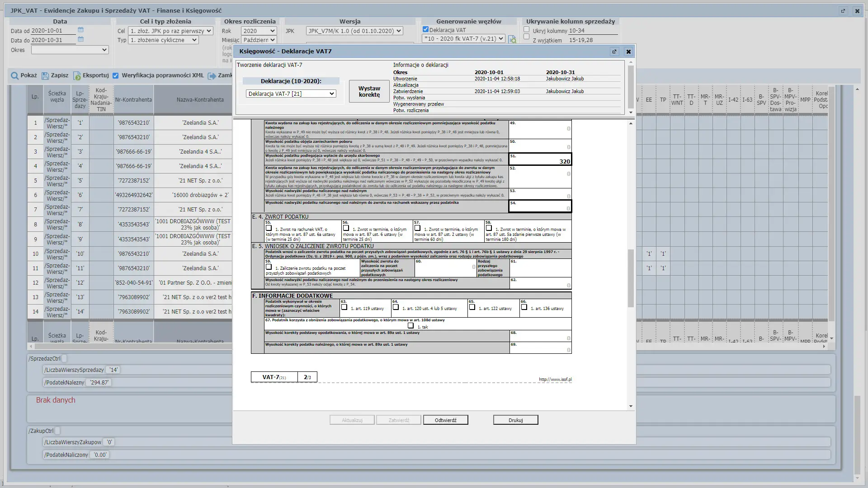This screenshot has height=488, width=868.
Task: Expand the Cel złożenia dropdown
Action: (170, 31)
